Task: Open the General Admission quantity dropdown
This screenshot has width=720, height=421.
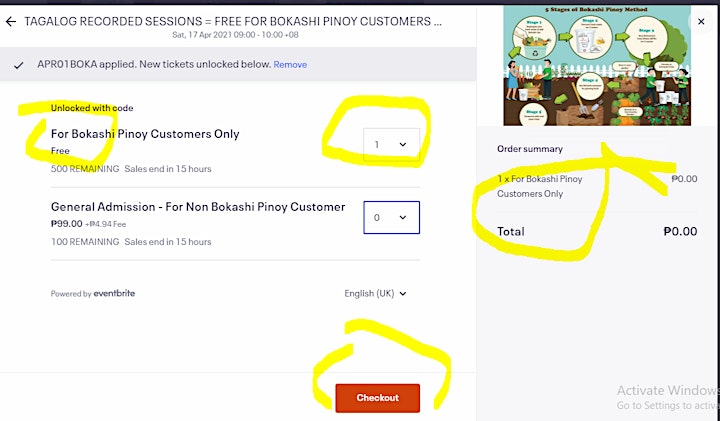Action: click(x=391, y=218)
